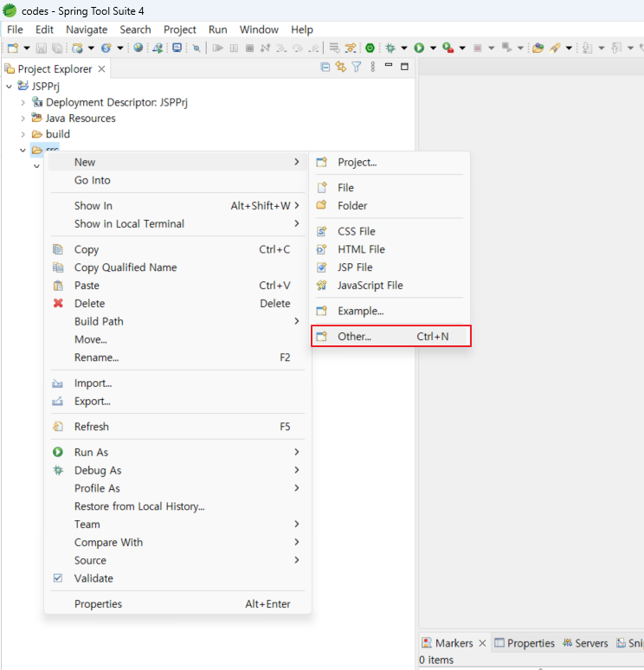The image size is (644, 670).
Task: Choose Example... in the New submenu
Action: coord(391,311)
